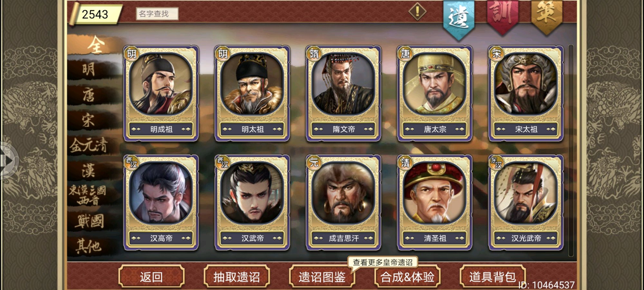The width and height of the screenshot is (644, 290).
Task: Click the 返回 back button
Action: pyautogui.click(x=151, y=276)
